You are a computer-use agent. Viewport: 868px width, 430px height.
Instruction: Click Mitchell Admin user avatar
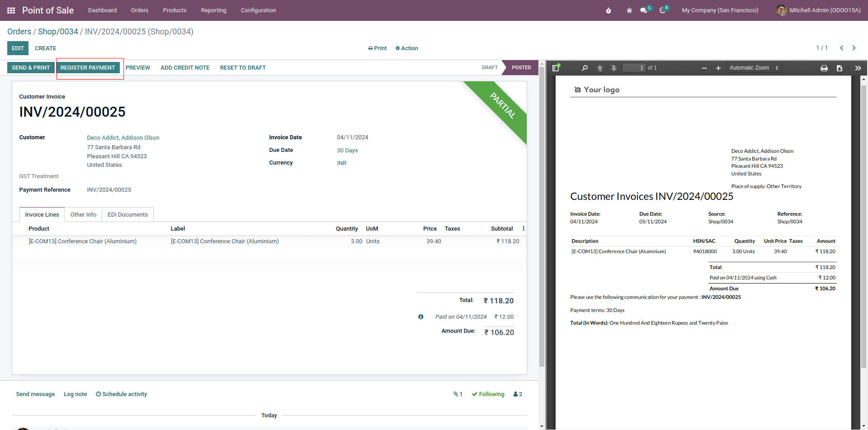(x=781, y=10)
